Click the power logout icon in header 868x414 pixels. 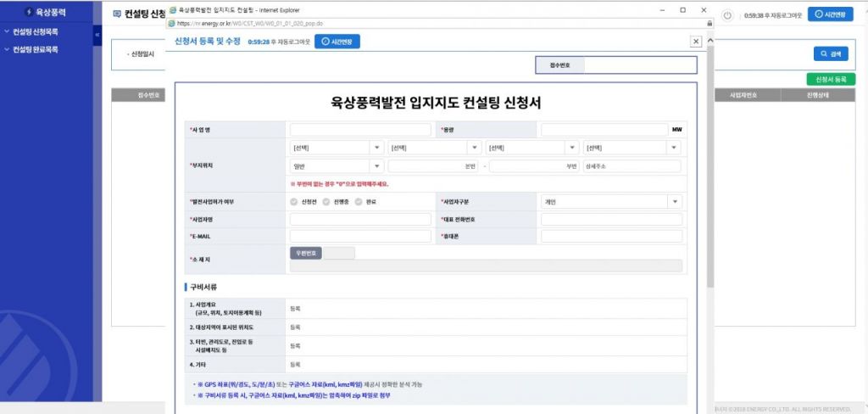pyautogui.click(x=727, y=15)
